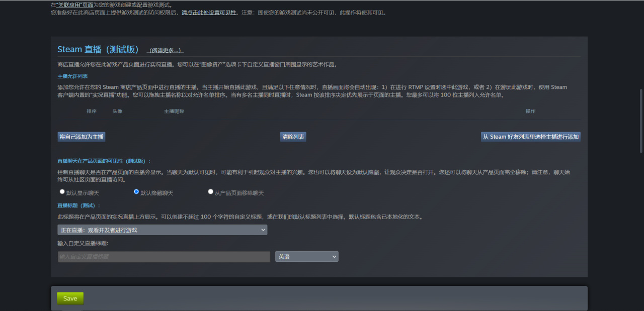644x311 pixels.
Task: Click the page vertical scrollbar thumb
Action: (641, 121)
